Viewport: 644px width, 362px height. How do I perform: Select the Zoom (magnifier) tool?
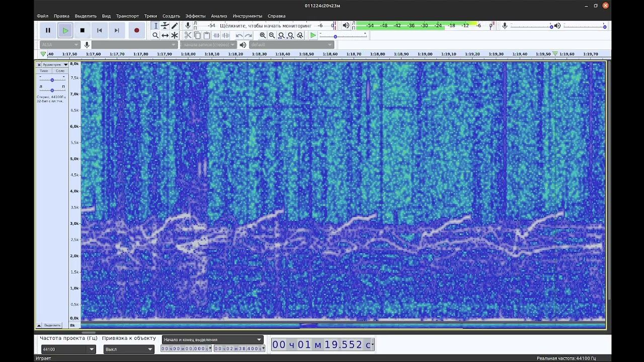pos(155,35)
